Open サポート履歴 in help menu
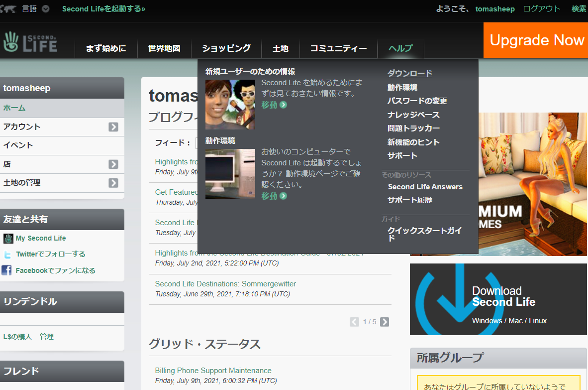The image size is (588, 390). tap(410, 200)
